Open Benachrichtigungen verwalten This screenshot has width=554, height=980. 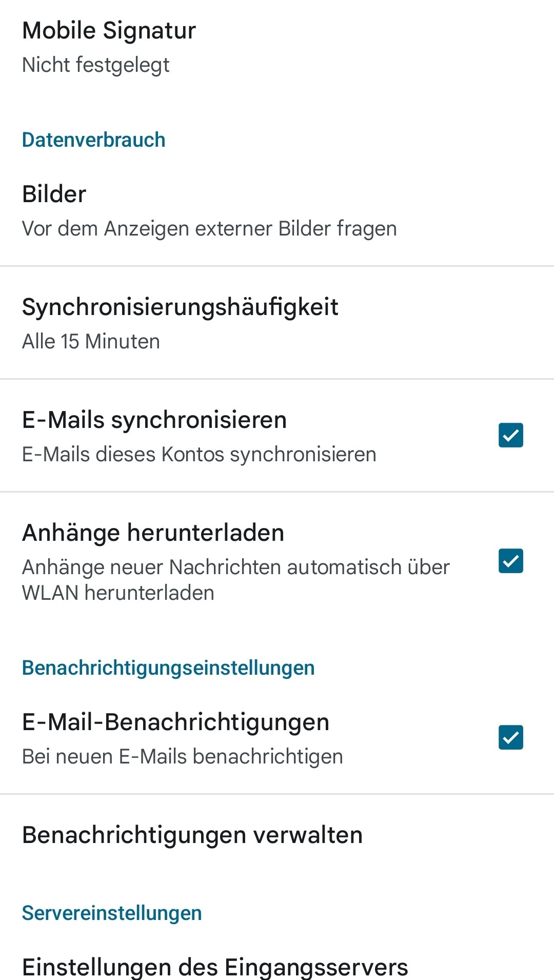tap(192, 835)
